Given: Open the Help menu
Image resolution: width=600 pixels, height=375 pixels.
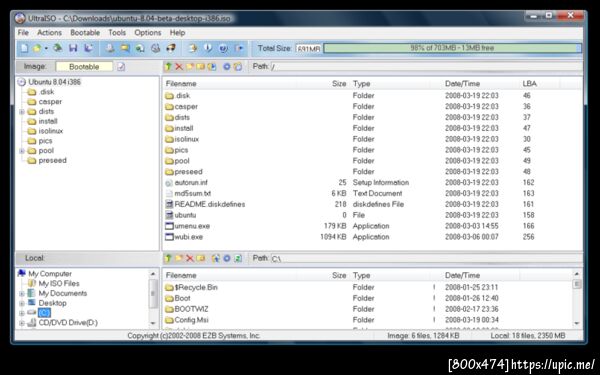Looking at the screenshot, I should (178, 33).
